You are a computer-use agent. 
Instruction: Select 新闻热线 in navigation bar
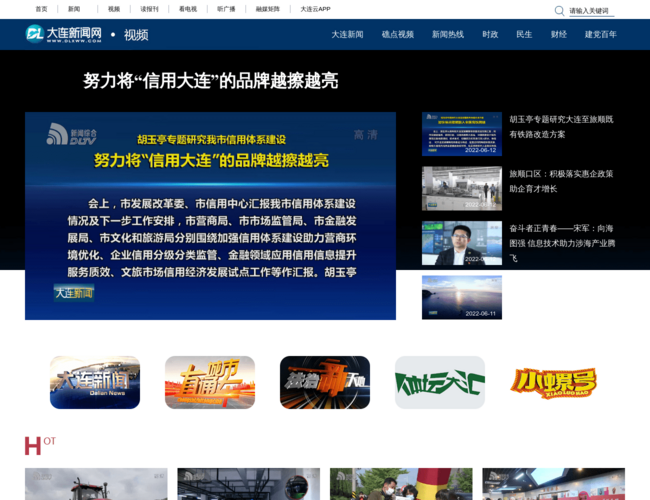coord(448,34)
